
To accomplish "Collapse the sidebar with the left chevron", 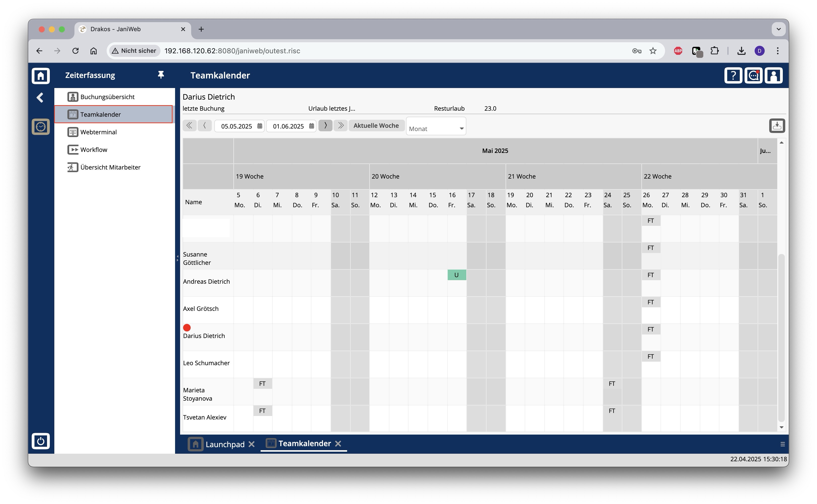I will click(40, 98).
